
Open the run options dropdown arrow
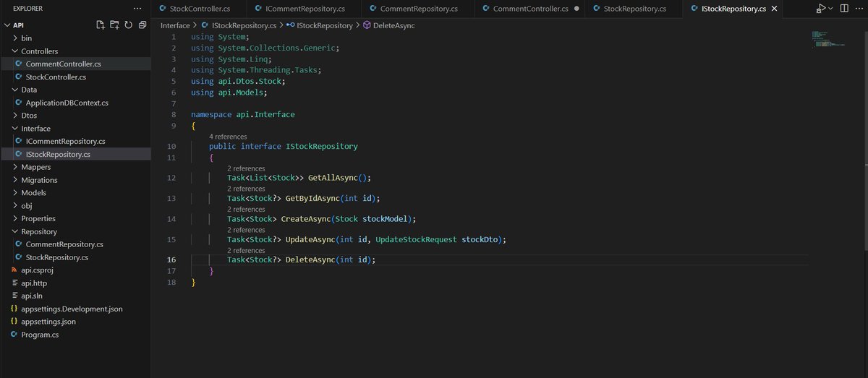pos(830,9)
